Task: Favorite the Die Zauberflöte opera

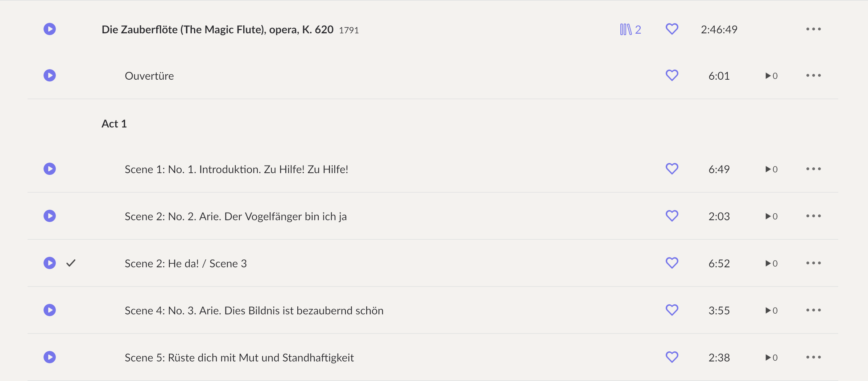Action: pos(672,29)
